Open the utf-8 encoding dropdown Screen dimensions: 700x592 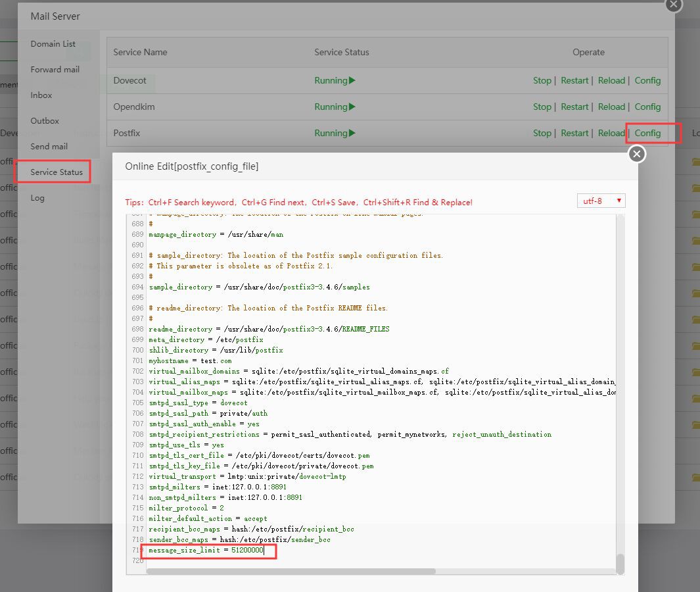point(601,201)
